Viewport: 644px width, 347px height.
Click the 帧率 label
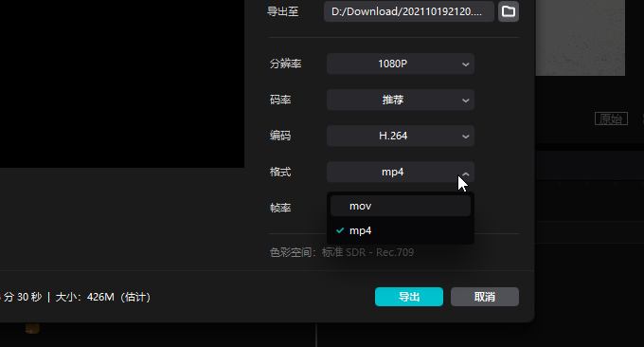click(280, 208)
